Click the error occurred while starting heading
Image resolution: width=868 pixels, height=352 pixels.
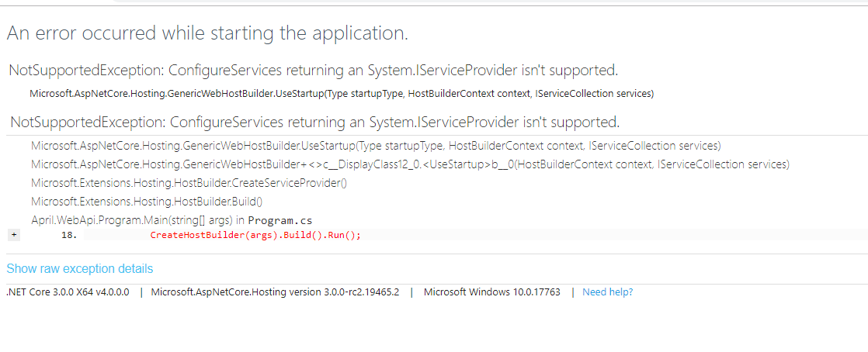[207, 33]
